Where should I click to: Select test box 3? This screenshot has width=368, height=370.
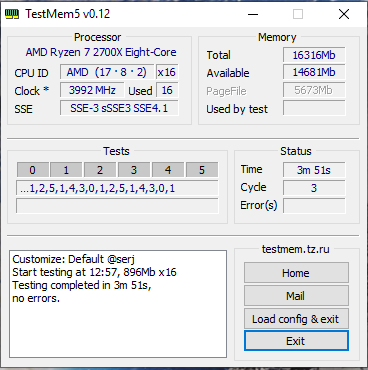pyautogui.click(x=134, y=170)
